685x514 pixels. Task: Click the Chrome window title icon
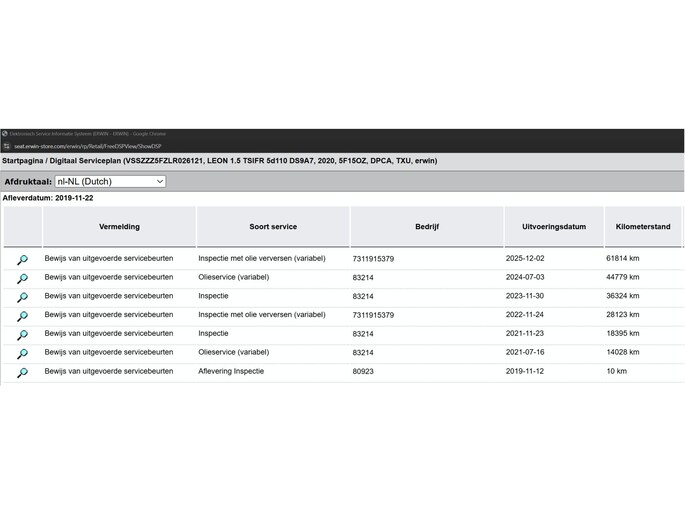tap(5, 133)
